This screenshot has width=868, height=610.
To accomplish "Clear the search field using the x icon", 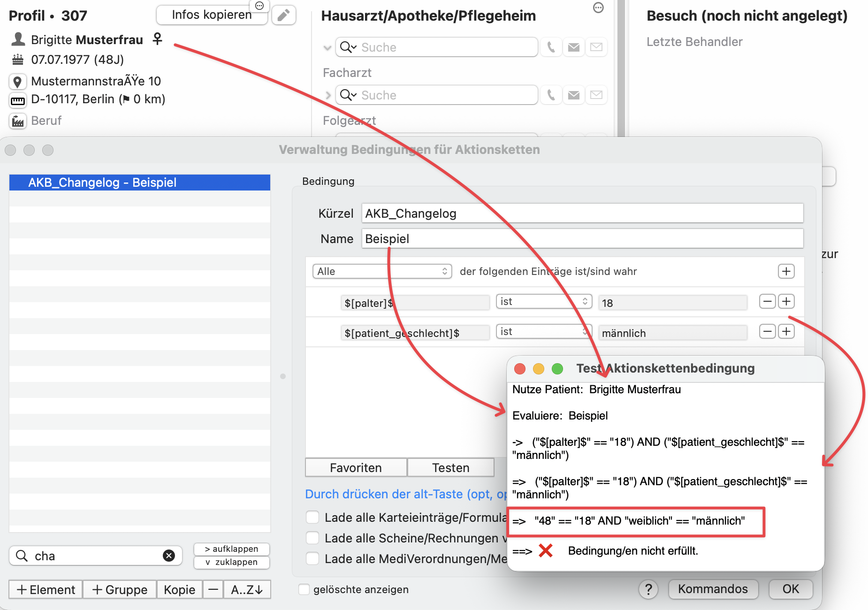I will (x=169, y=556).
